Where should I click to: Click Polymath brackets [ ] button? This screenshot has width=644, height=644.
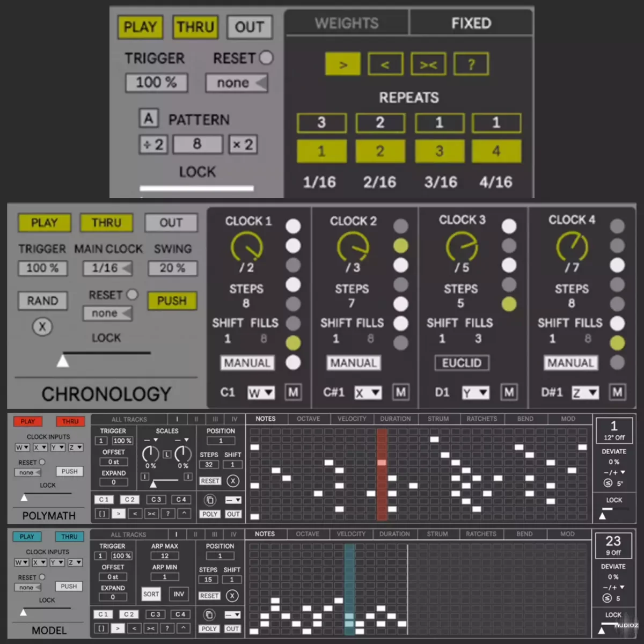(102, 514)
